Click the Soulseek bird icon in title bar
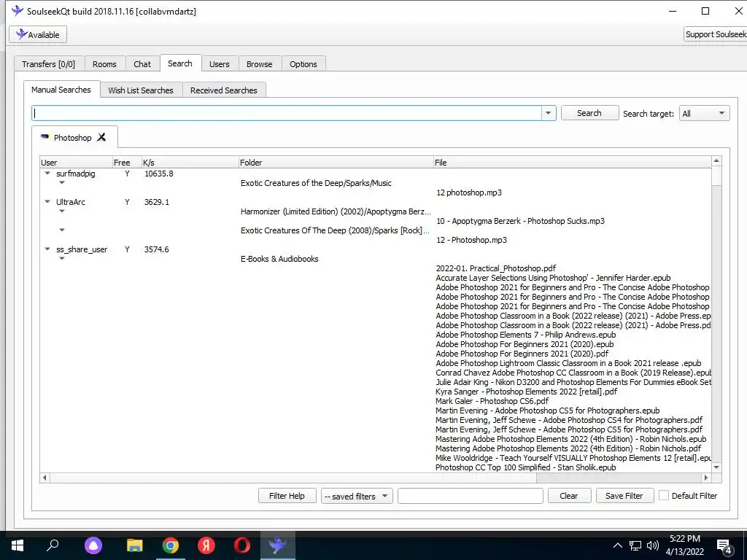This screenshot has height=560, width=747. [18, 10]
